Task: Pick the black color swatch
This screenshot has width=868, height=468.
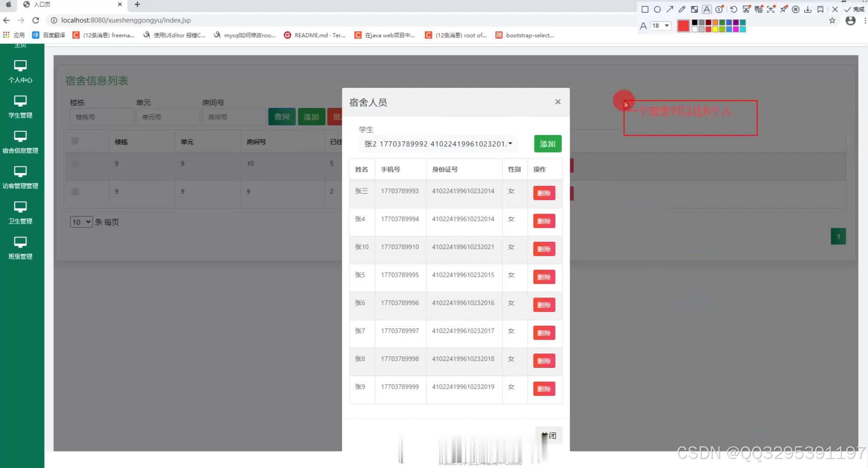Action: point(695,23)
